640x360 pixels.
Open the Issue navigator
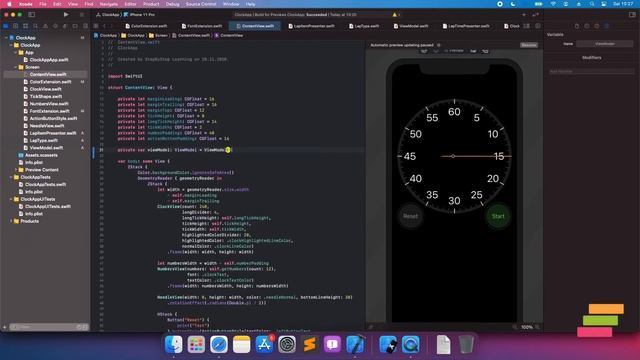pos(45,26)
